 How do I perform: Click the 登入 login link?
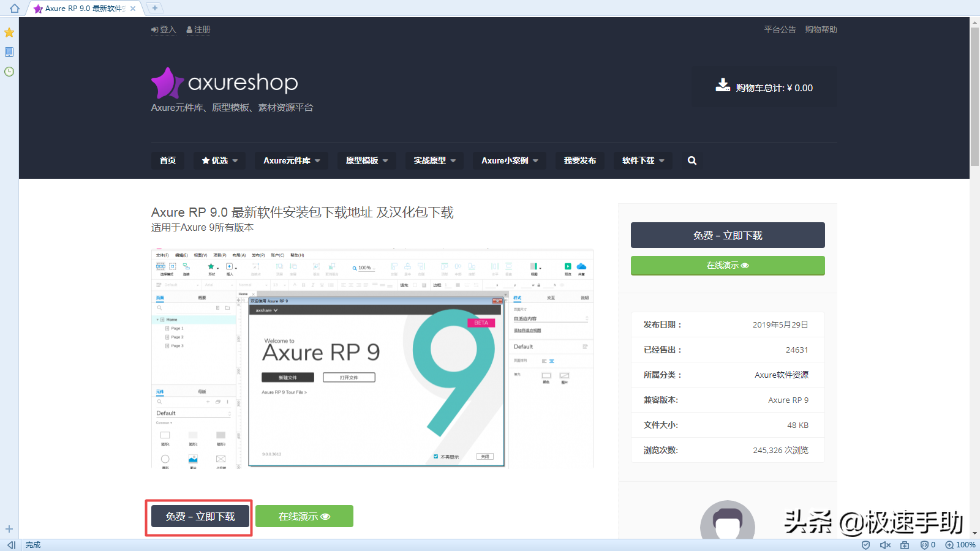point(164,29)
